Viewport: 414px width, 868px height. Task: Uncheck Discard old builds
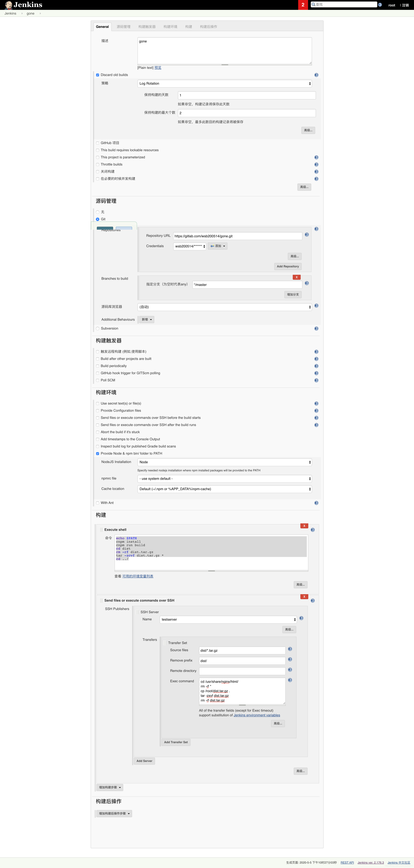pyautogui.click(x=98, y=75)
